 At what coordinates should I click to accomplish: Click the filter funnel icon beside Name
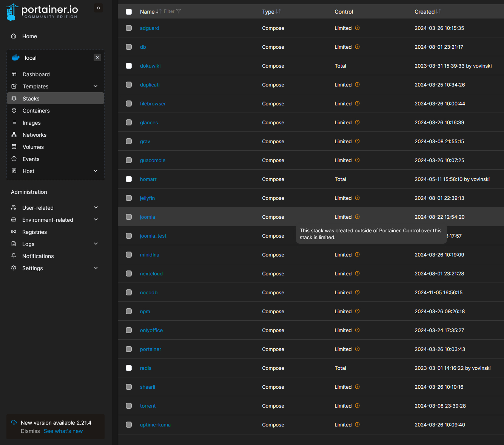pos(179,11)
